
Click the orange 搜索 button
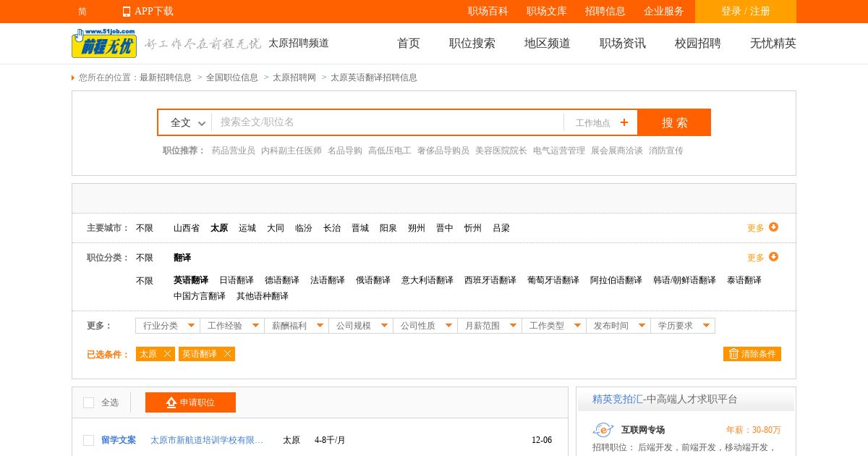(674, 122)
